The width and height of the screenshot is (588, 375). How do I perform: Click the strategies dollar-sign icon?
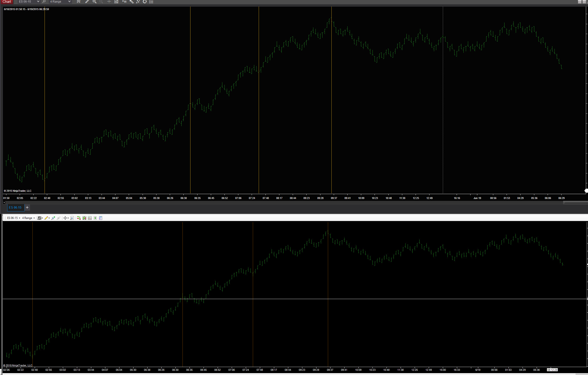tap(95, 218)
